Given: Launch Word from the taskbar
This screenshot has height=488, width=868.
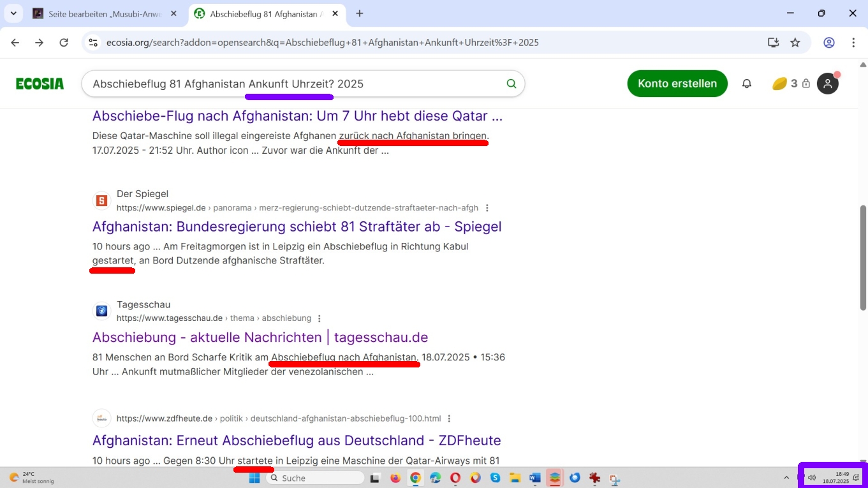Looking at the screenshot, I should coord(534,478).
